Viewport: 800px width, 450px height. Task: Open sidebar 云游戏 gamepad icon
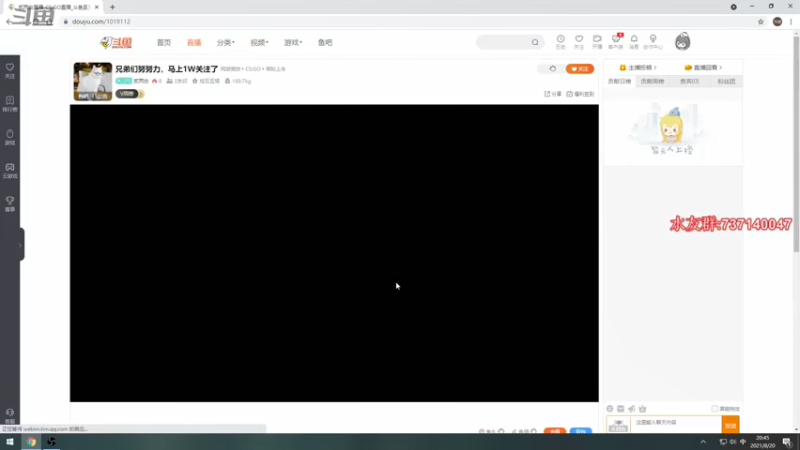click(10, 171)
